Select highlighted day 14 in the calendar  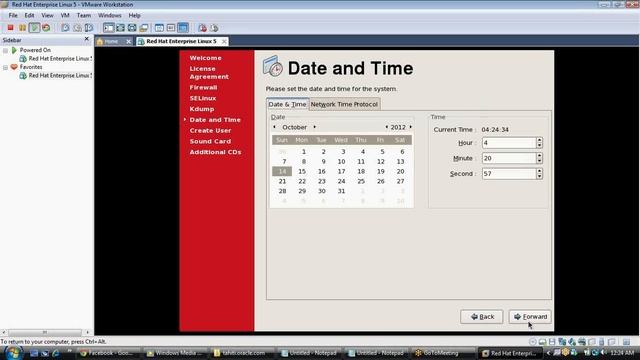pyautogui.click(x=282, y=171)
